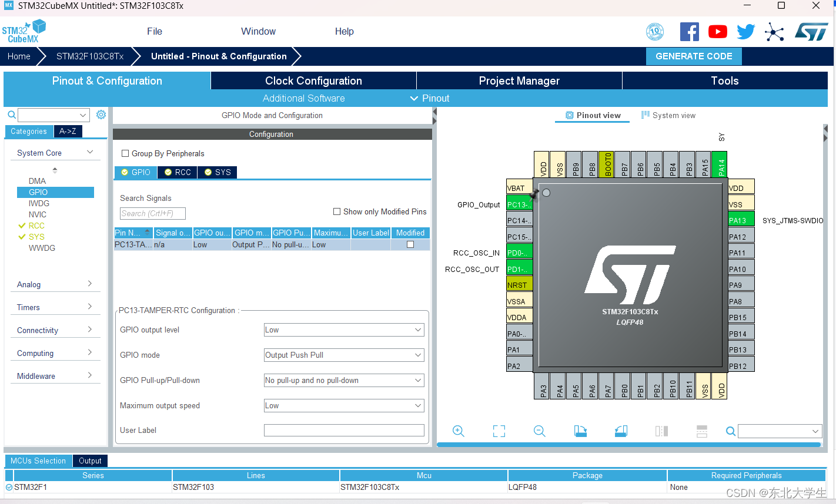836x504 pixels.
Task: Select the RCC configuration tab
Action: 178,172
